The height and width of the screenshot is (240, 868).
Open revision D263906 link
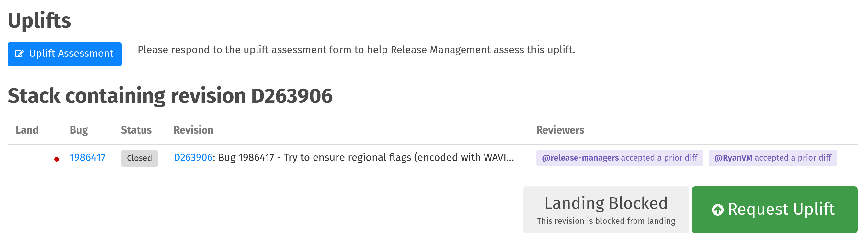click(193, 158)
